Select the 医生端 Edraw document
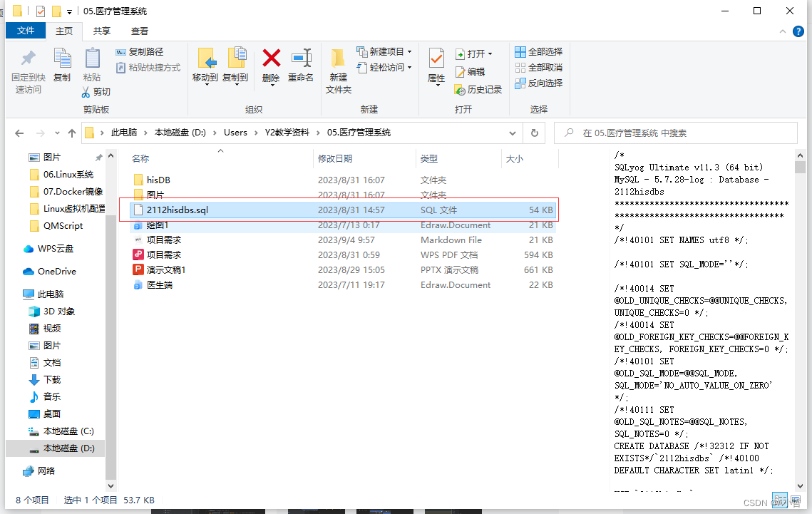812x514 pixels. pyautogui.click(x=343, y=285)
